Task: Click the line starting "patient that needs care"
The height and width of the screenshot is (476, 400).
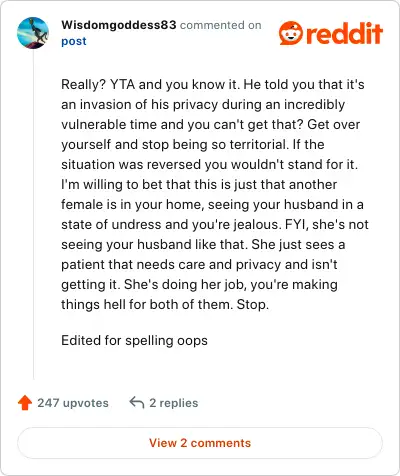Action: (x=199, y=264)
